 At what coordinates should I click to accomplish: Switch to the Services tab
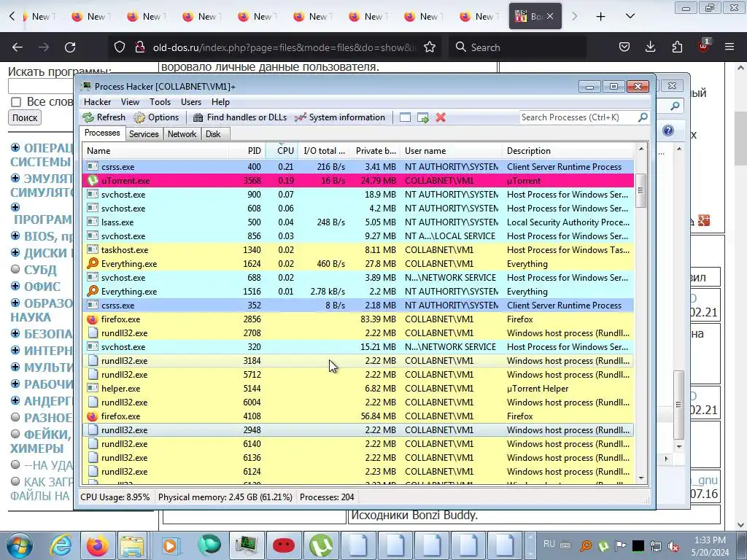click(x=144, y=134)
